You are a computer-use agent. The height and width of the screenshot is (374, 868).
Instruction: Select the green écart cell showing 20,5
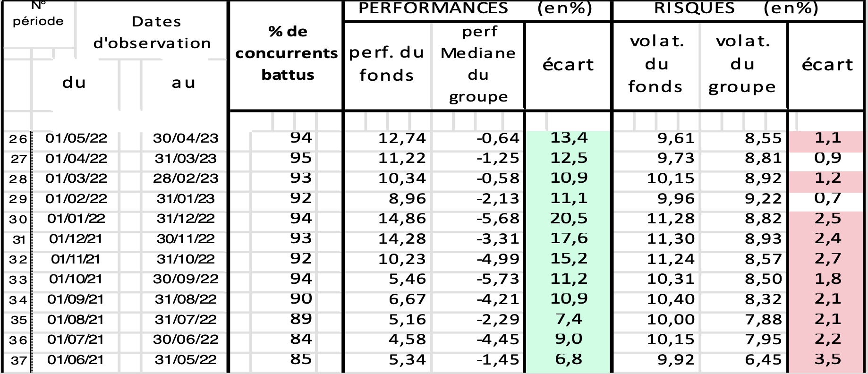pos(568,219)
